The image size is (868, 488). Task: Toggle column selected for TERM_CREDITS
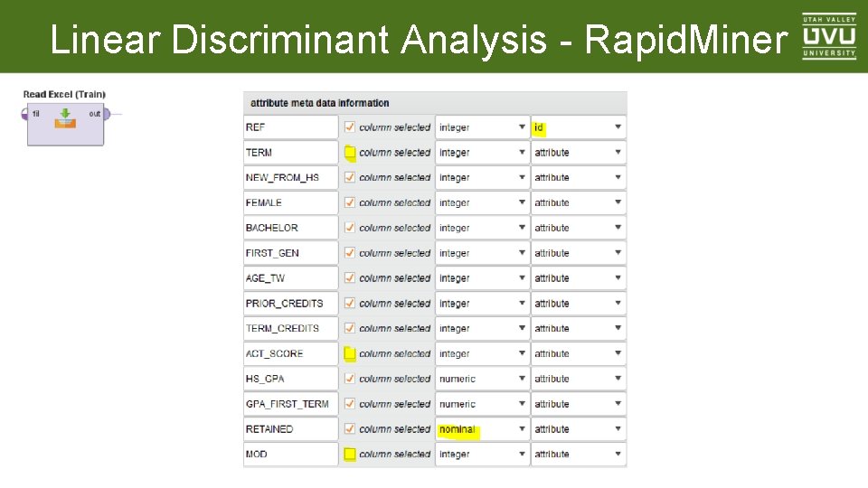pos(349,328)
